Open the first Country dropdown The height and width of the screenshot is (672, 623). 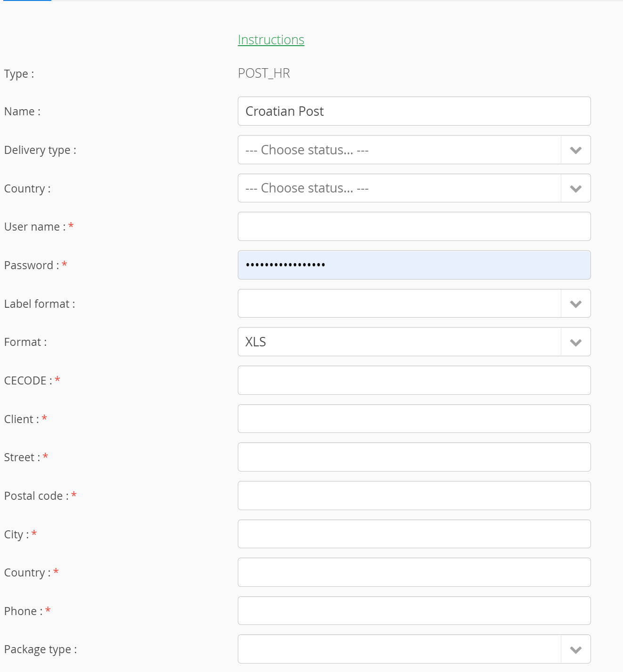click(x=414, y=188)
